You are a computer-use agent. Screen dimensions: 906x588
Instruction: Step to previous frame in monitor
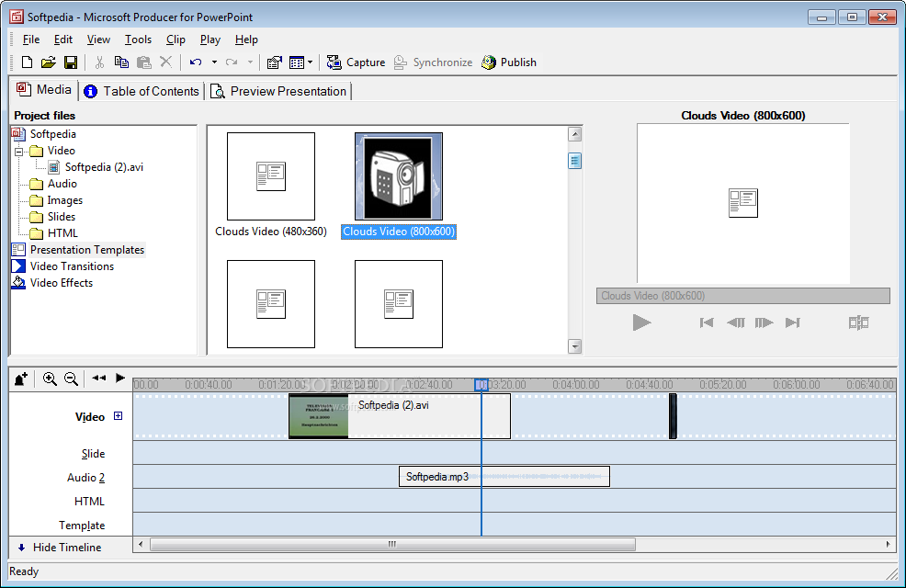(735, 322)
